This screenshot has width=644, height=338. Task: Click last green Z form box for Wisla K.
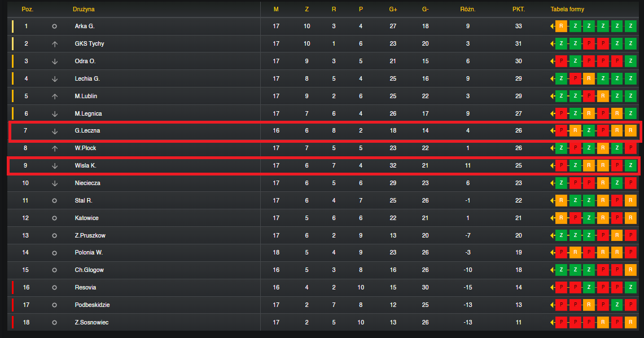tap(630, 165)
